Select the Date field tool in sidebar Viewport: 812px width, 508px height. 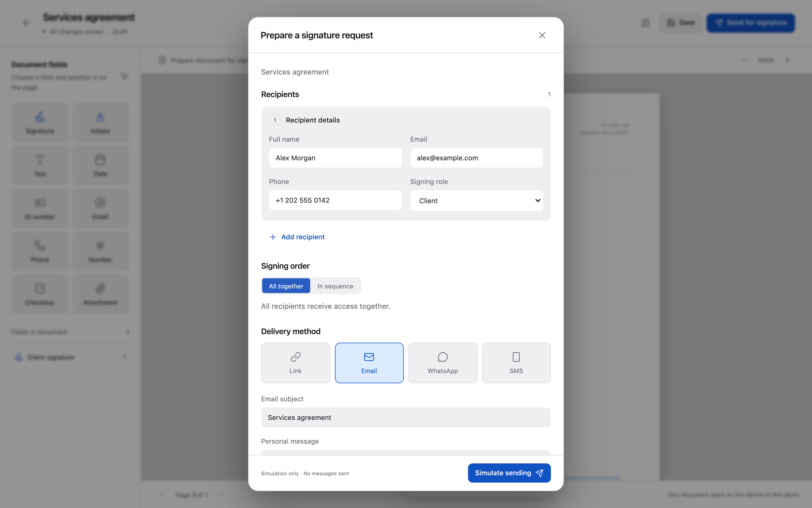click(x=100, y=165)
